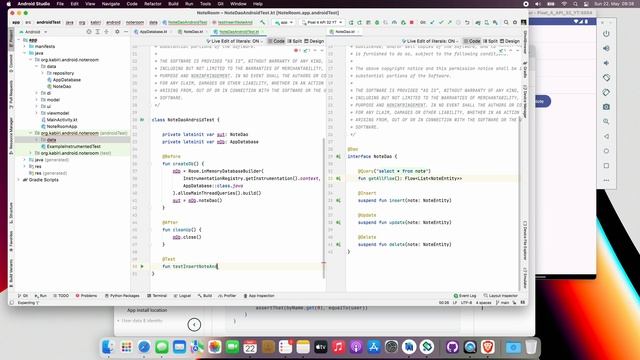Hide the Project panel with minus icon
This screenshot has width=640, height=360.
126,31
